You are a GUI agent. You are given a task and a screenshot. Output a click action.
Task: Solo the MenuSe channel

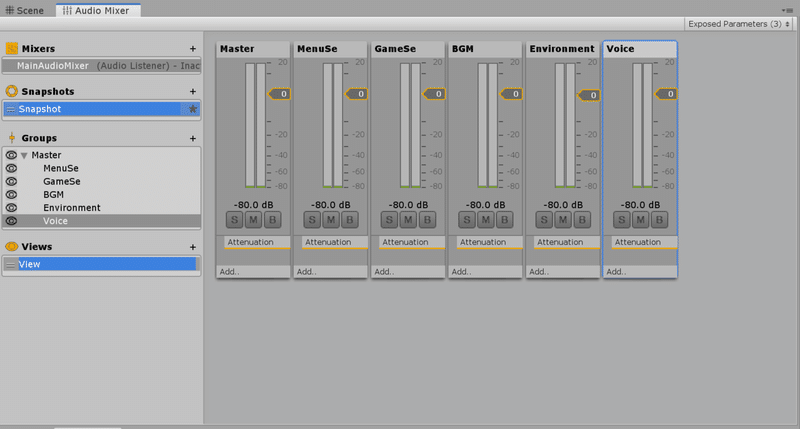pyautogui.click(x=312, y=220)
